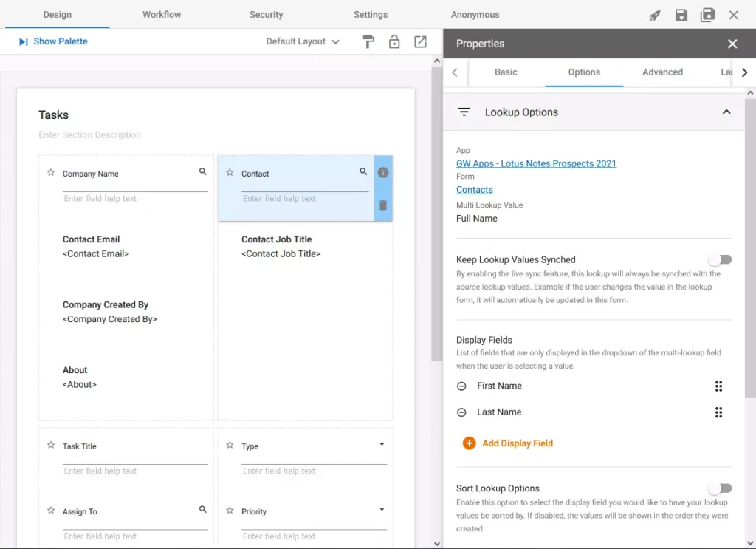Image resolution: width=756 pixels, height=549 pixels.
Task: Click the Tasks section title
Action: 53,115
